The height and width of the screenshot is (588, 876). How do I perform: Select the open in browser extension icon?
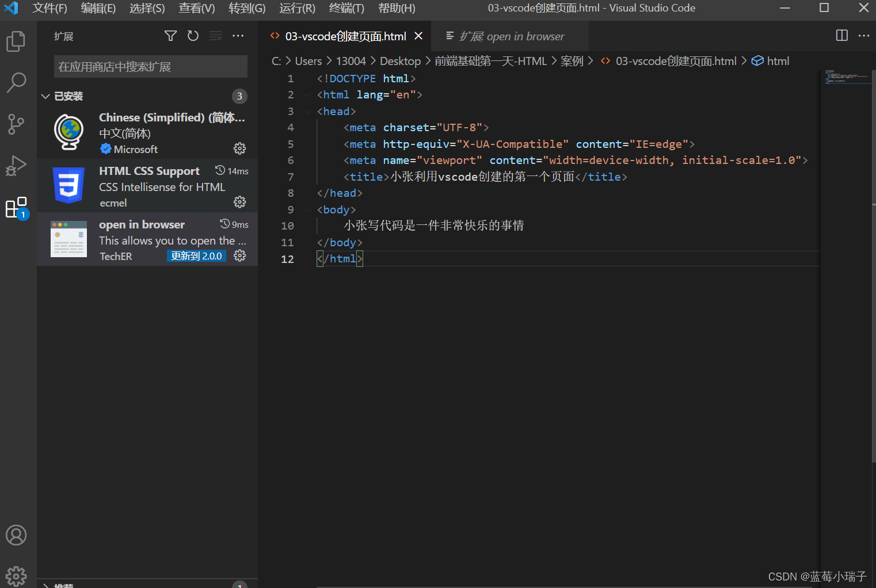point(68,239)
